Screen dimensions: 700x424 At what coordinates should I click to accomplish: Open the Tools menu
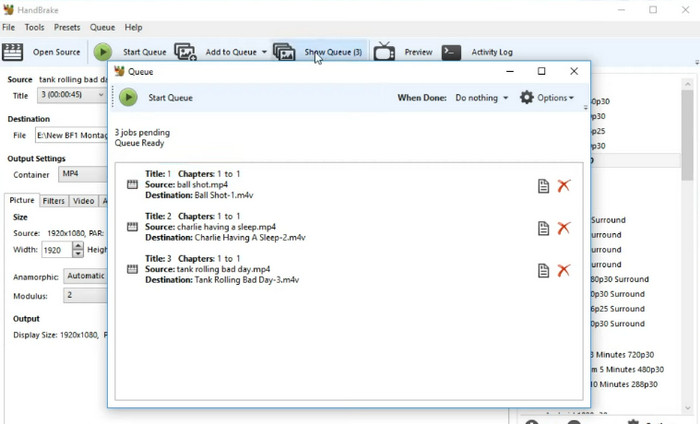pyautogui.click(x=34, y=27)
